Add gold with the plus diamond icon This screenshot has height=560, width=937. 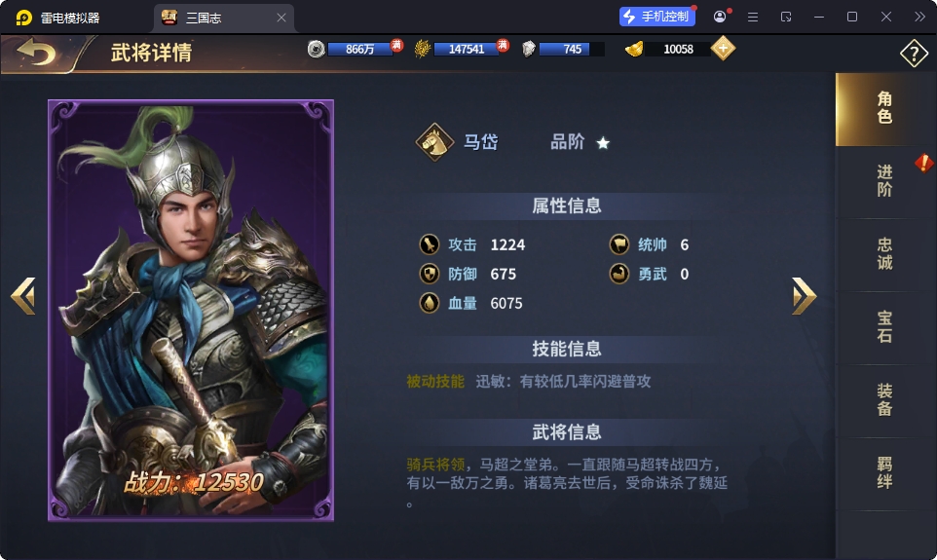[x=723, y=49]
